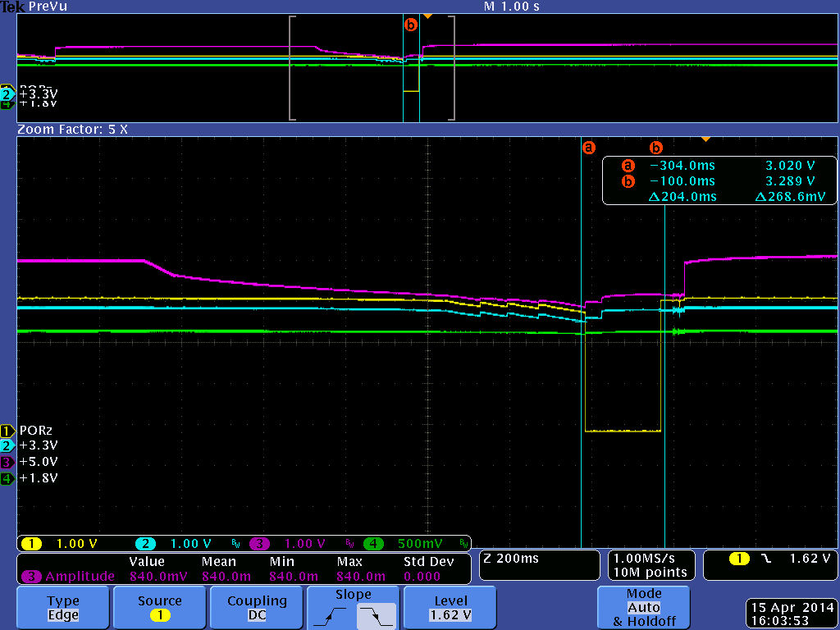Screen dimensions: 840x630
Task: Select the trigger Source button
Action: (160, 608)
